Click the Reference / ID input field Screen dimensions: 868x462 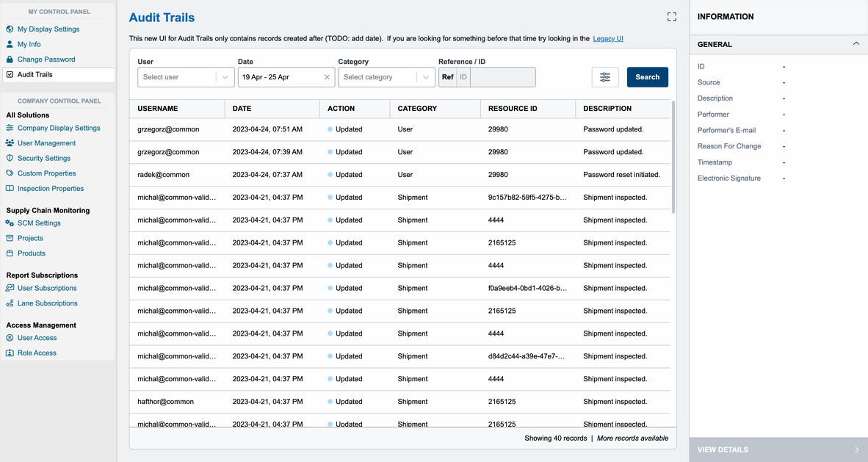point(502,77)
